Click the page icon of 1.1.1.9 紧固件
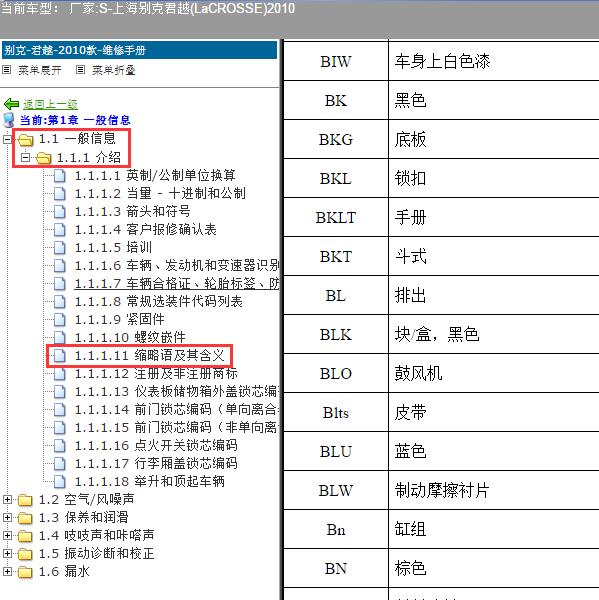599x600 pixels. click(x=59, y=320)
